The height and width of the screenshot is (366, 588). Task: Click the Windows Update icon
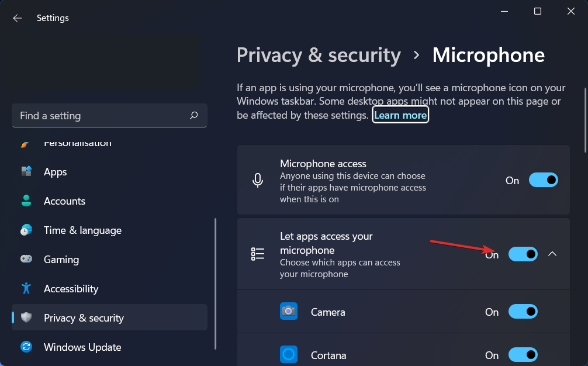point(26,347)
